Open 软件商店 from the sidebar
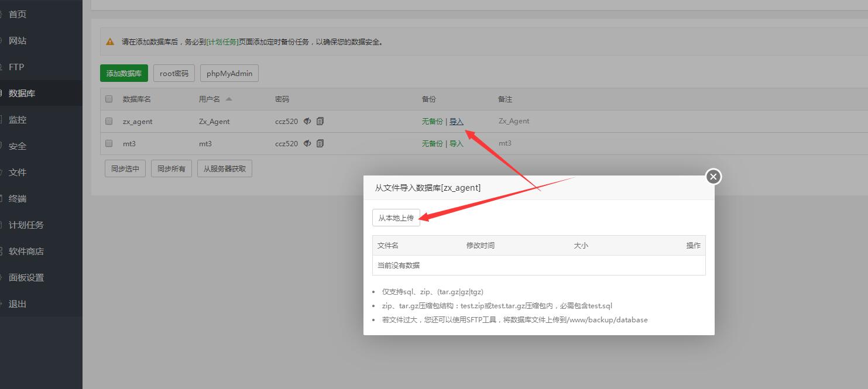The width and height of the screenshot is (868, 389). click(x=26, y=252)
